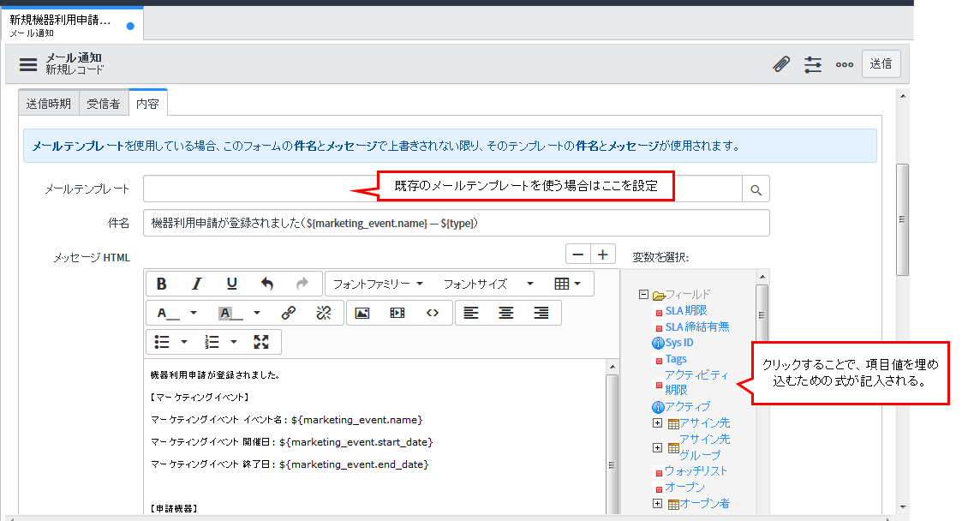
Task: Click the メールテンプレート input field
Action: pos(443,189)
